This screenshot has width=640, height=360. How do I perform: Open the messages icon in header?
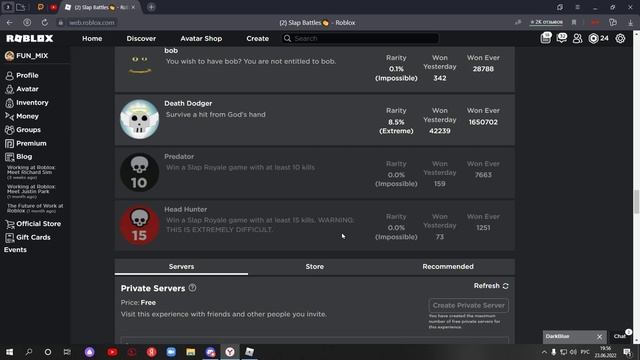[x=562, y=38]
